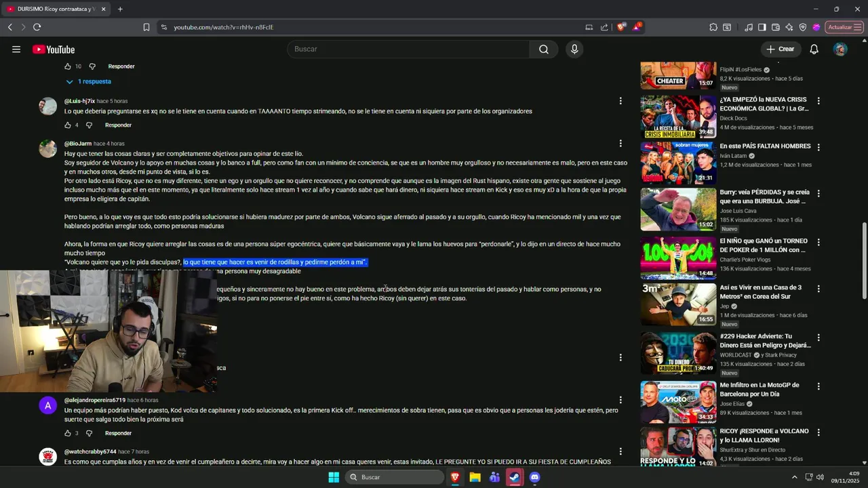
Task: Open the browser extensions puzzle icon
Action: 713,27
